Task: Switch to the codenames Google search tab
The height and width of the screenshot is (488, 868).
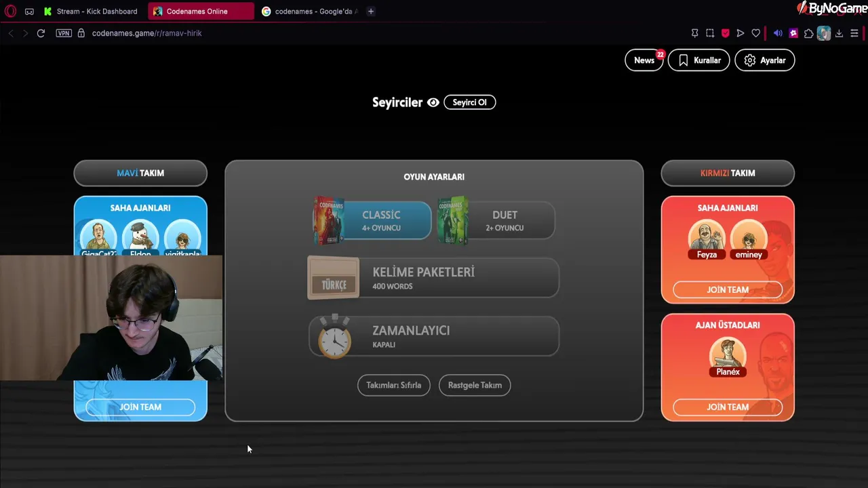Action: (x=309, y=12)
